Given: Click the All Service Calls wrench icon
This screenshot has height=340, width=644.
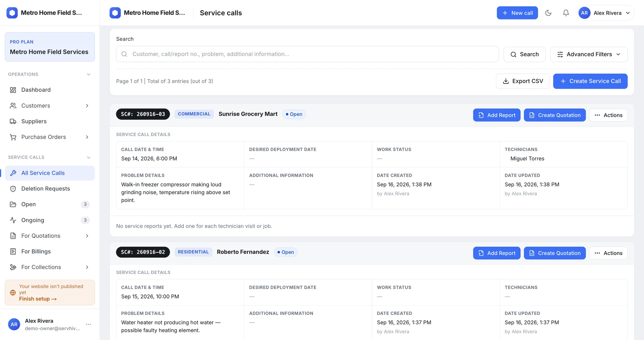Looking at the screenshot, I should 13,173.
